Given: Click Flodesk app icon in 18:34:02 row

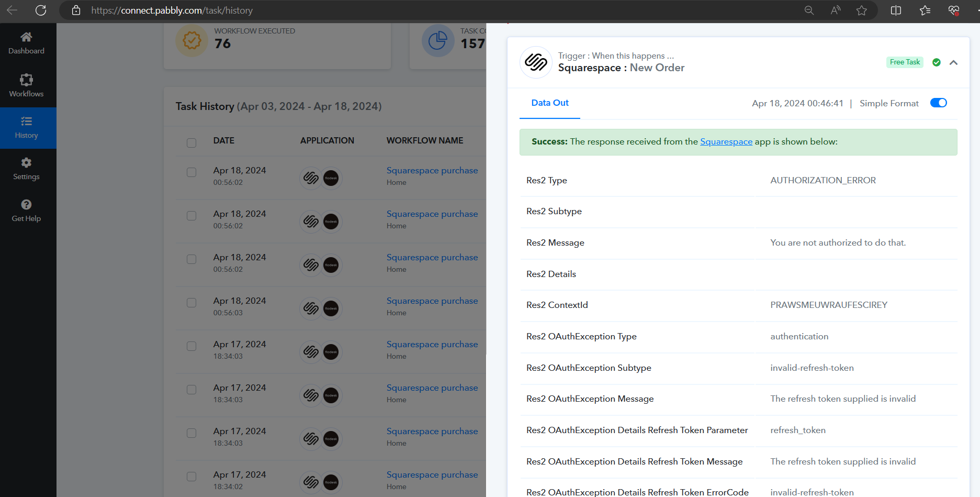Looking at the screenshot, I should [331, 482].
